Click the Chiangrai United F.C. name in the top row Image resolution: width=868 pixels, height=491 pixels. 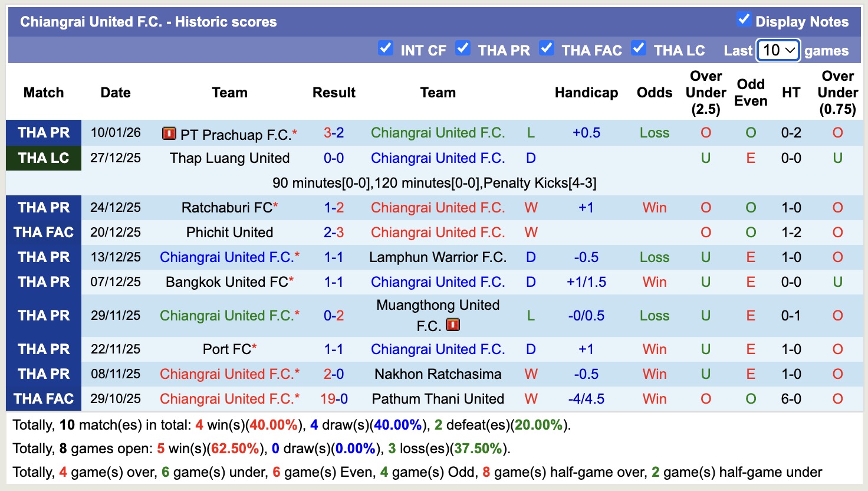click(x=438, y=133)
